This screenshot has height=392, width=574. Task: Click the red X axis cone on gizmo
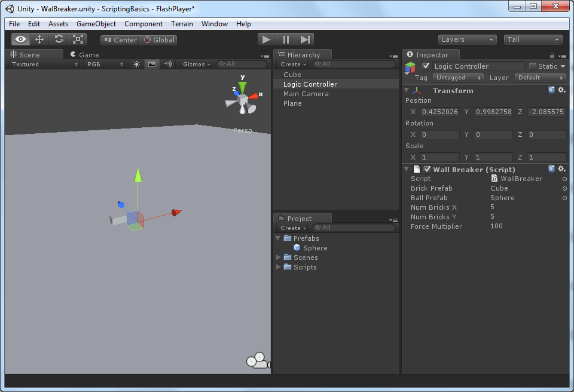point(254,96)
